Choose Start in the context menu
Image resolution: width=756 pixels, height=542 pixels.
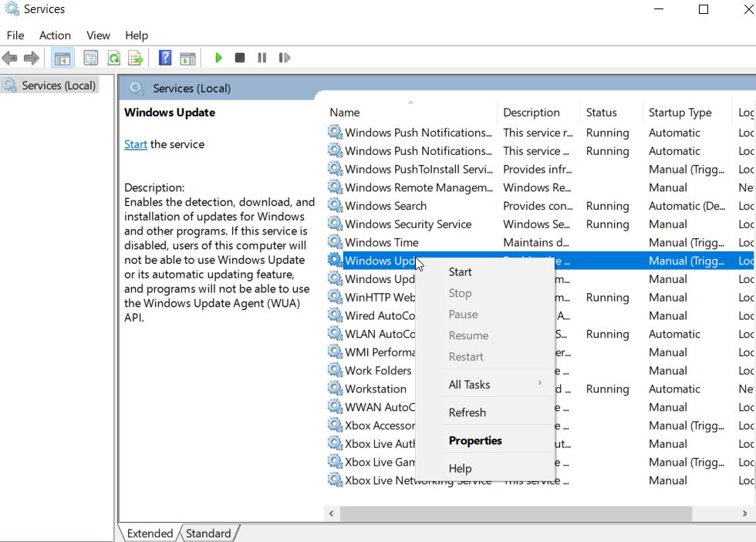[x=485, y=271]
